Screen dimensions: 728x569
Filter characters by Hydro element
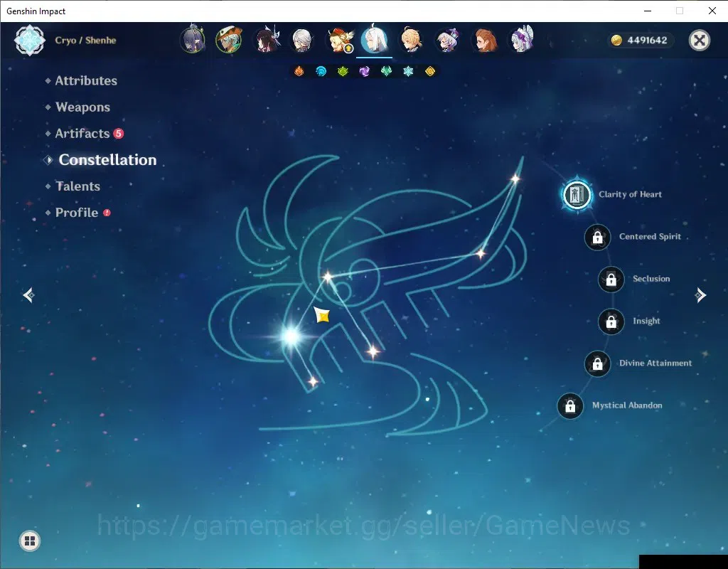(x=321, y=71)
